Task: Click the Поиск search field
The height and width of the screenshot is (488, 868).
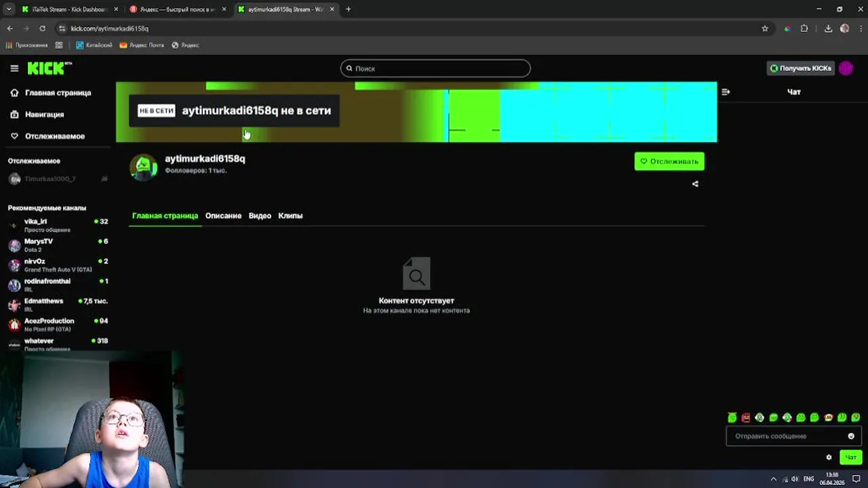Action: pyautogui.click(x=435, y=68)
